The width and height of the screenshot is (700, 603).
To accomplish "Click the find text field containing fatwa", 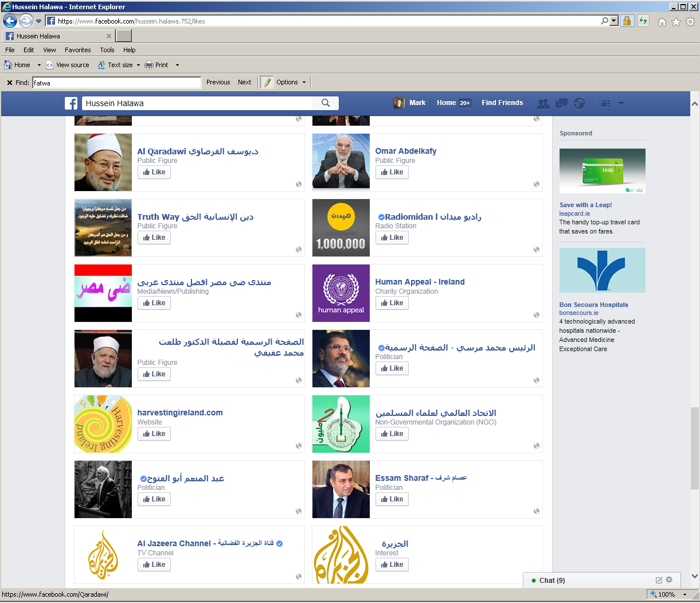I will 116,83.
